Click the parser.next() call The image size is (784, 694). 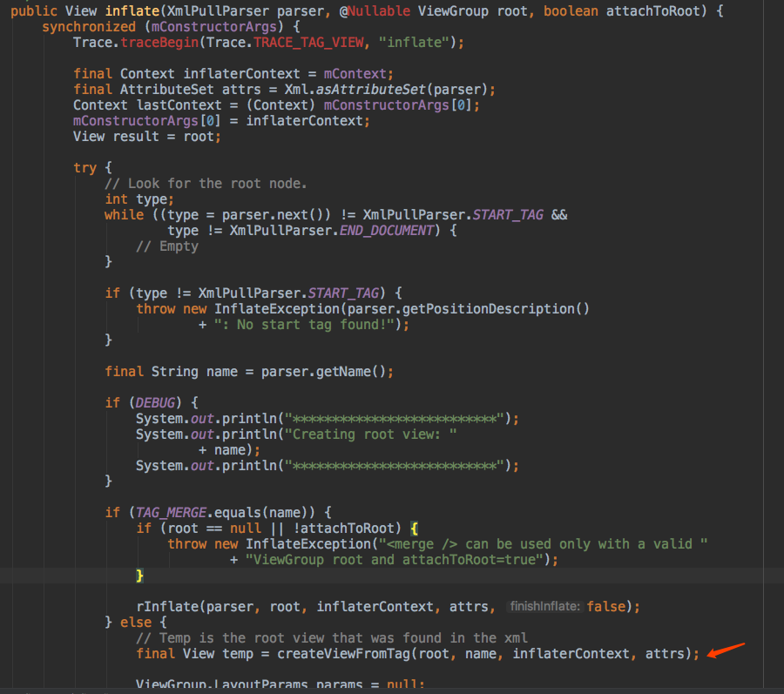click(x=273, y=215)
